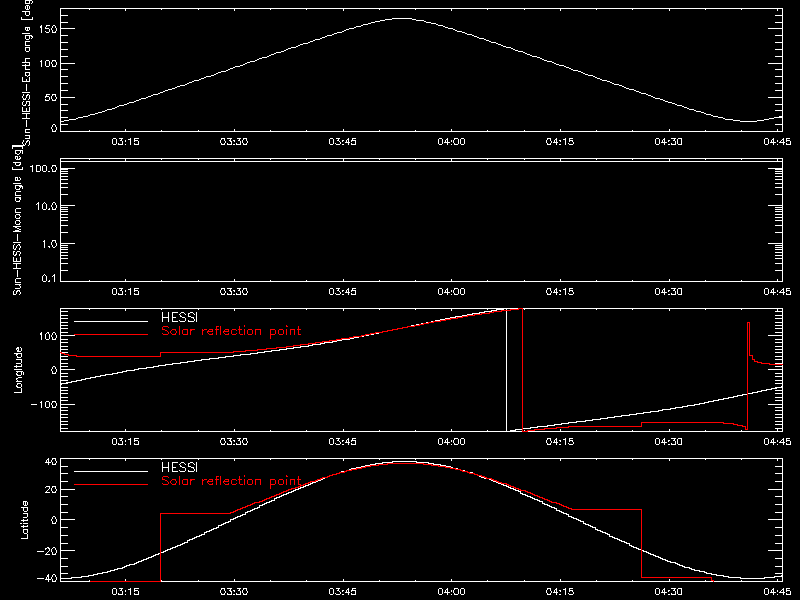This screenshot has height=600, width=800.
Task: Click 03:15 under the Longitude plot
Action: 126,442
